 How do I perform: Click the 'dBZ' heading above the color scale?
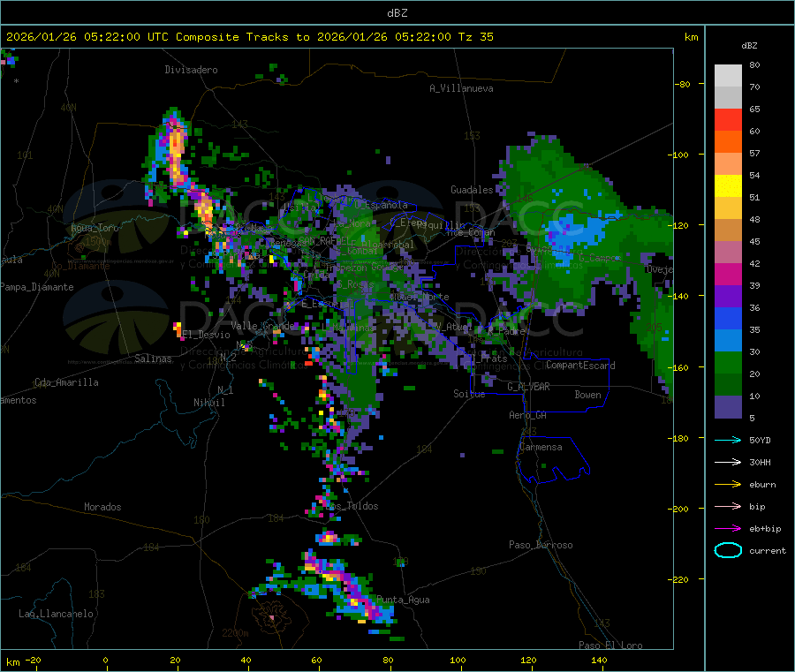749,46
